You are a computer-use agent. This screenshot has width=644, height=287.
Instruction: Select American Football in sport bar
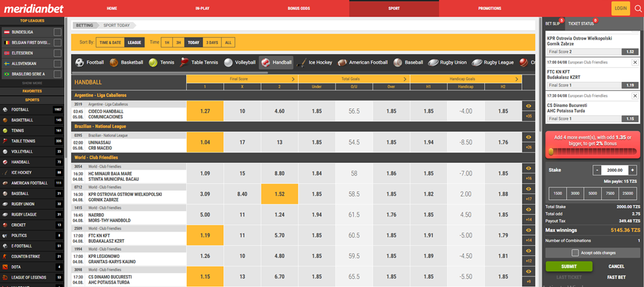363,62
